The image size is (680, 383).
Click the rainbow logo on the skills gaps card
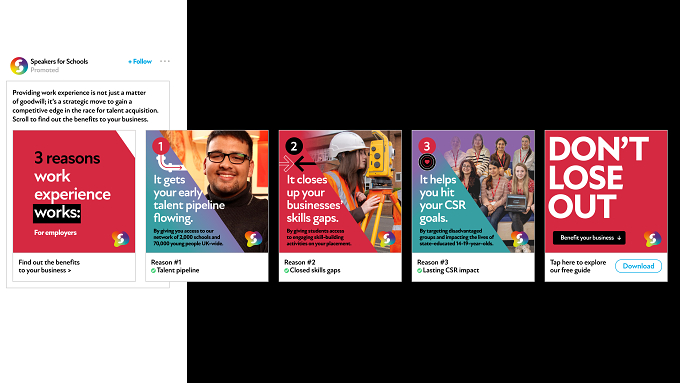click(x=386, y=239)
